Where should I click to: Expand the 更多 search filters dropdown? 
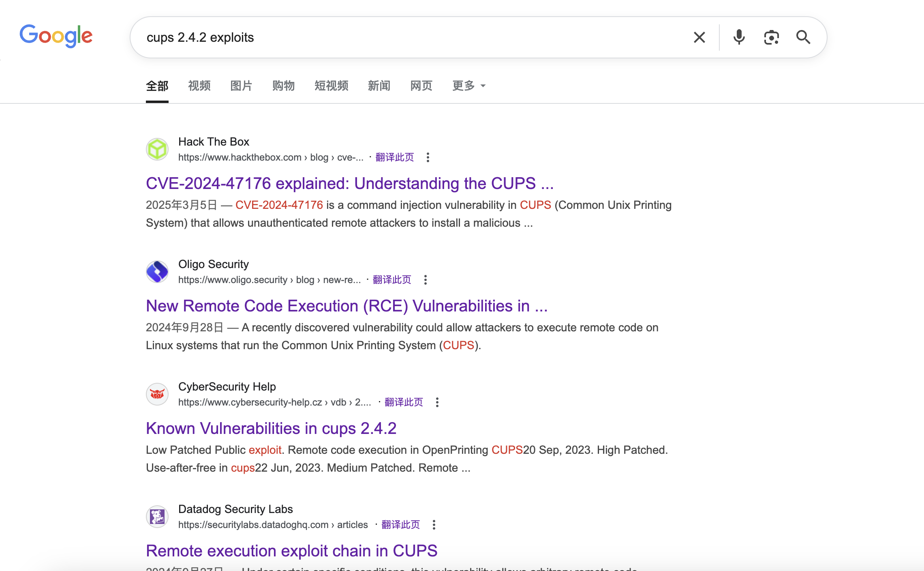click(469, 86)
